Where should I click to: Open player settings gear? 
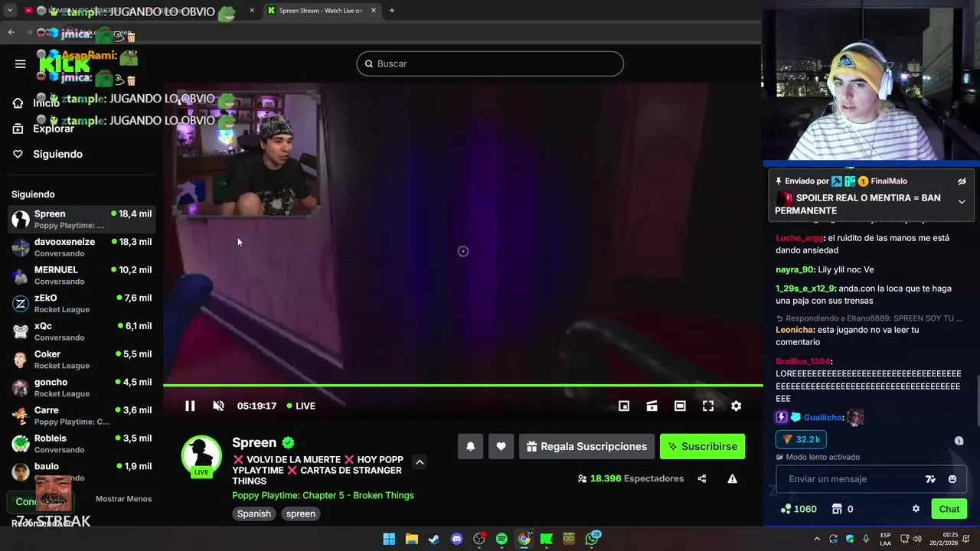[736, 406]
